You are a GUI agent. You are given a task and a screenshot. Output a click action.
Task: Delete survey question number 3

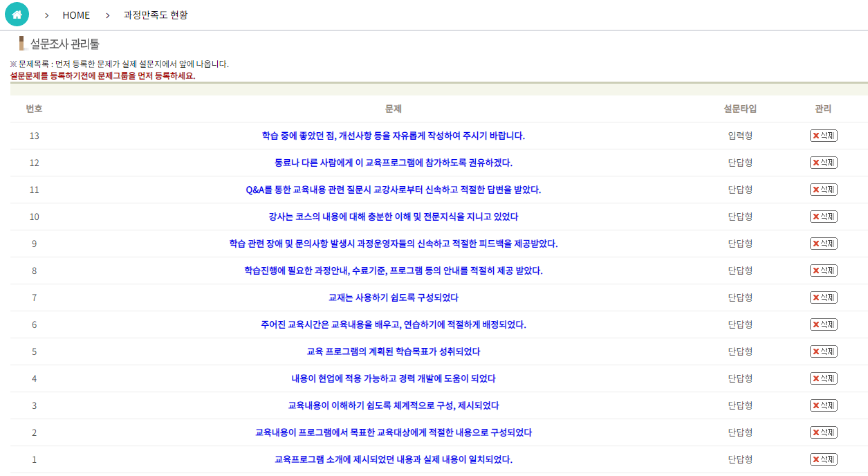click(823, 405)
